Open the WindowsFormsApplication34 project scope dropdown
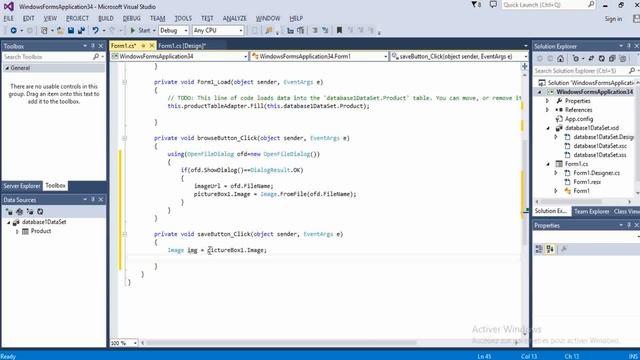 click(245, 57)
